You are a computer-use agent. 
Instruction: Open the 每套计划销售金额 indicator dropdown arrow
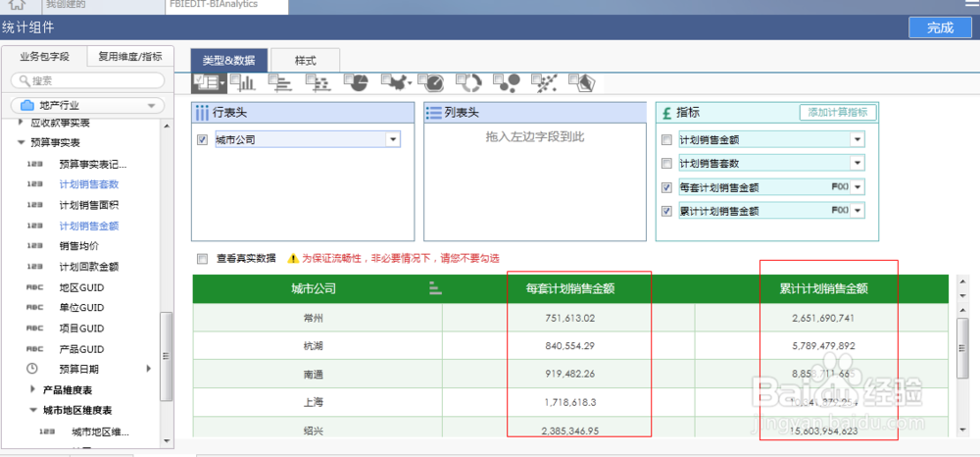(x=857, y=187)
